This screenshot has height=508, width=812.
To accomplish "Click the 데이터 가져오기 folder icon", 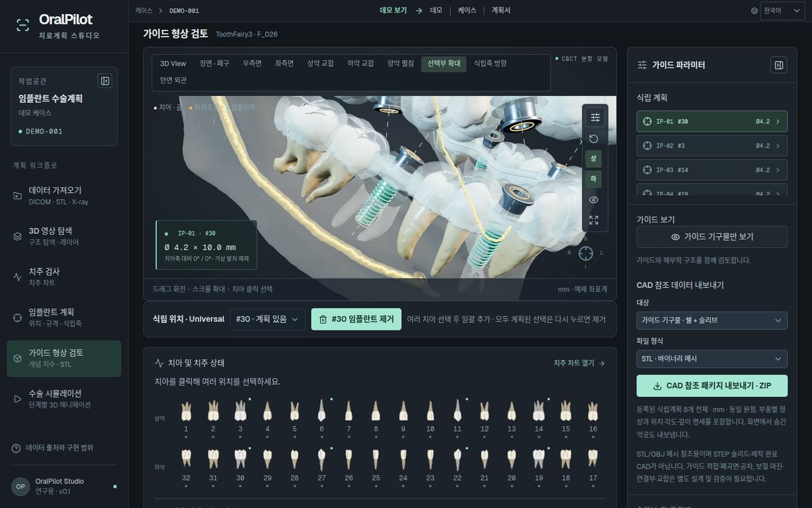I will point(18,196).
